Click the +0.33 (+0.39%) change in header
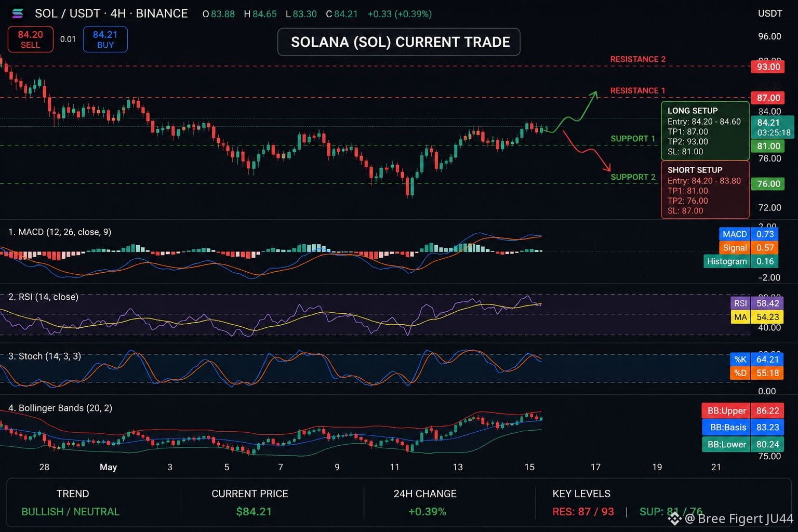This screenshot has width=798, height=532. tap(400, 14)
